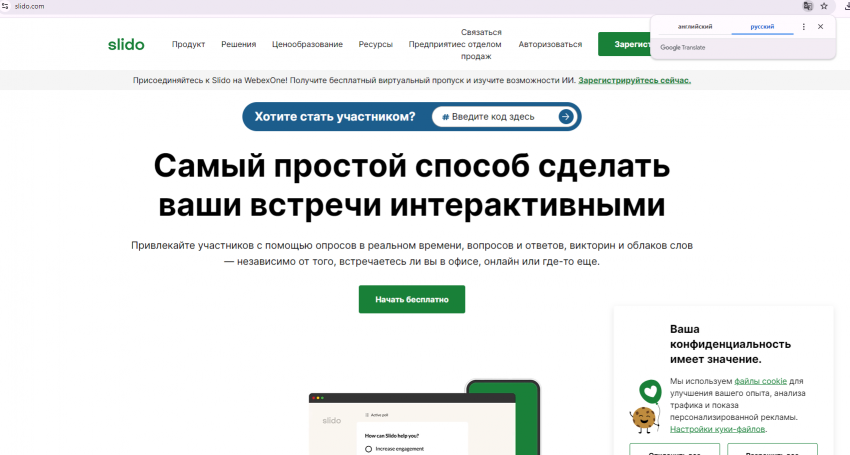The height and width of the screenshot is (455, 850).
Task: Click Авторизоваться to log in
Action: 550,44
